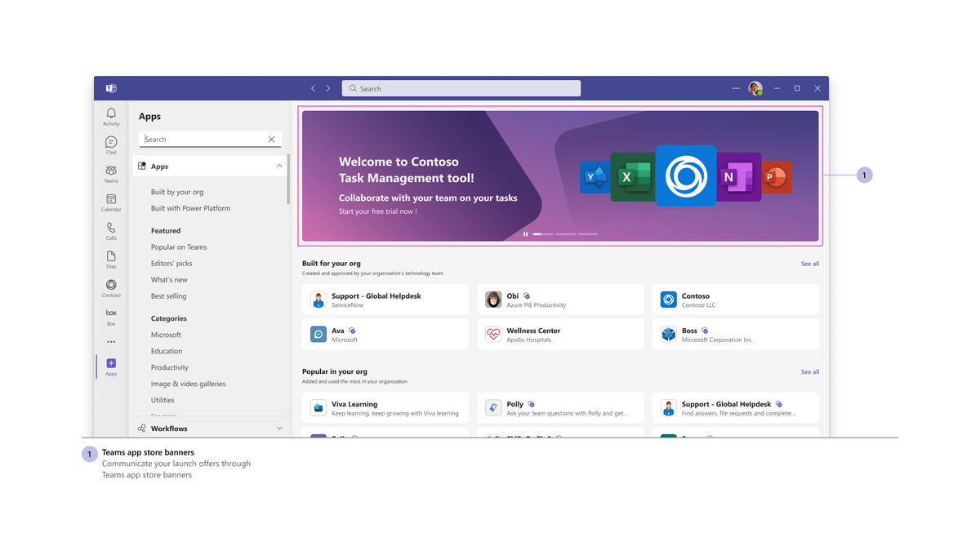Open the Box app icon

click(x=111, y=316)
